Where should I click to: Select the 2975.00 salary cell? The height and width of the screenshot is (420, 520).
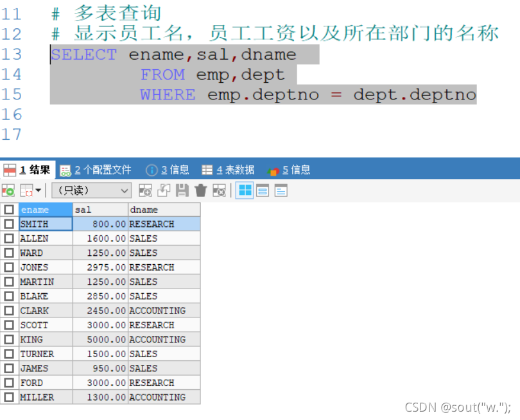point(101,267)
